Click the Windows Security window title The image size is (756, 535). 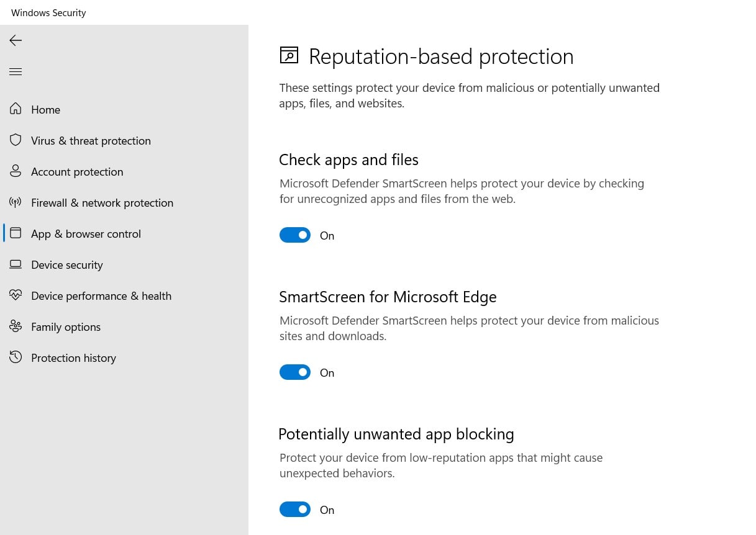[48, 12]
